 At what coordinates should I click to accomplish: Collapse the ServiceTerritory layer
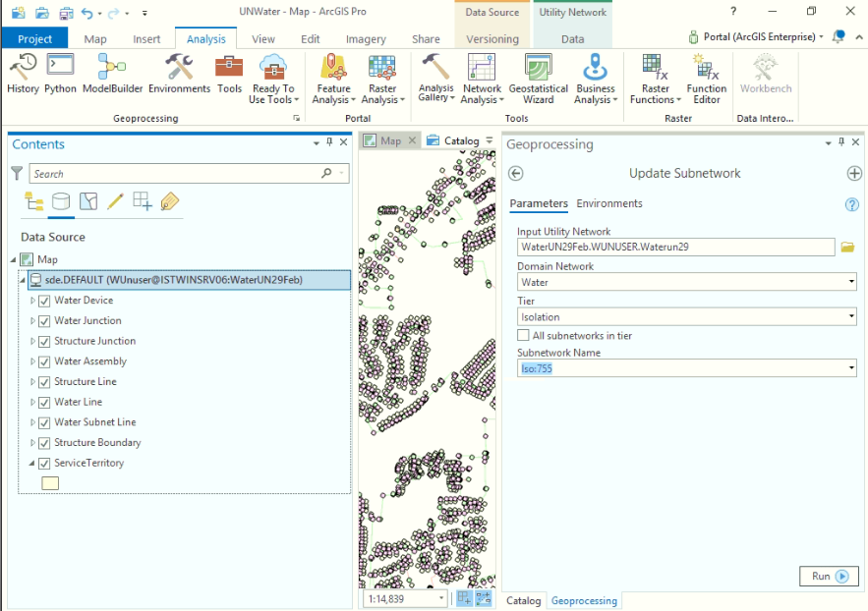(32, 464)
